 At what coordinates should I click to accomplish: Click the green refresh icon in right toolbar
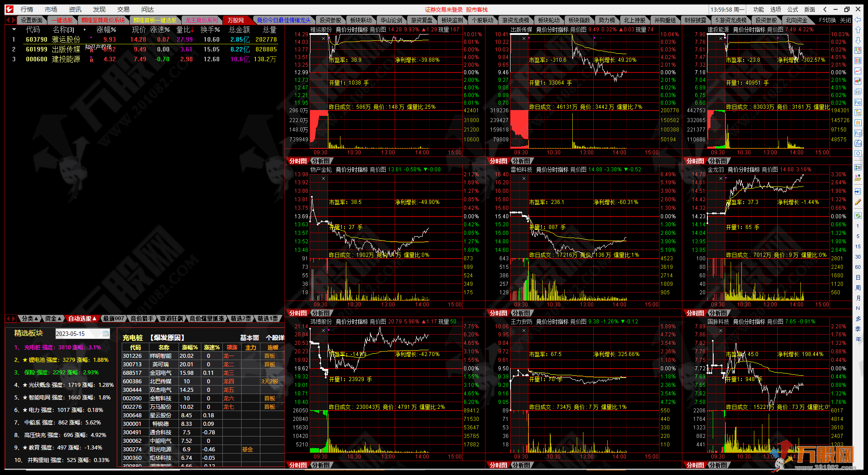click(858, 216)
